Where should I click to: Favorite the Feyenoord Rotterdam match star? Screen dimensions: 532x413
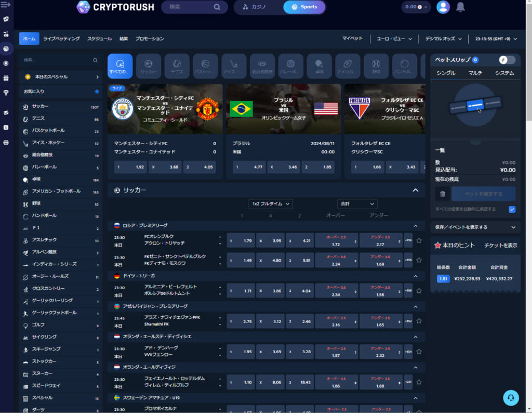click(419, 382)
